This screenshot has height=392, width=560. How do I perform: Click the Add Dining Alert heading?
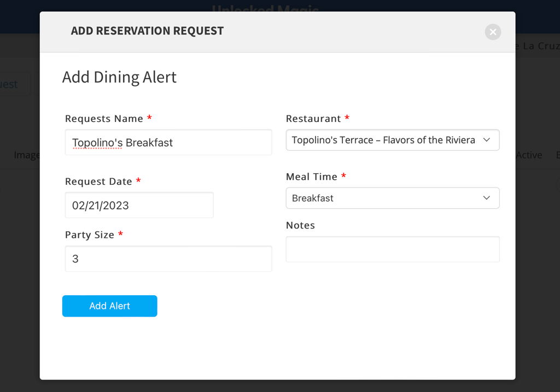tap(119, 77)
